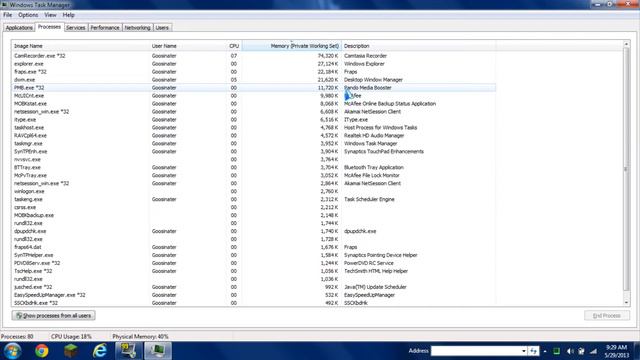Screen dimensions: 640x360
Task: Select the dwm.exe process row
Action: point(254,80)
